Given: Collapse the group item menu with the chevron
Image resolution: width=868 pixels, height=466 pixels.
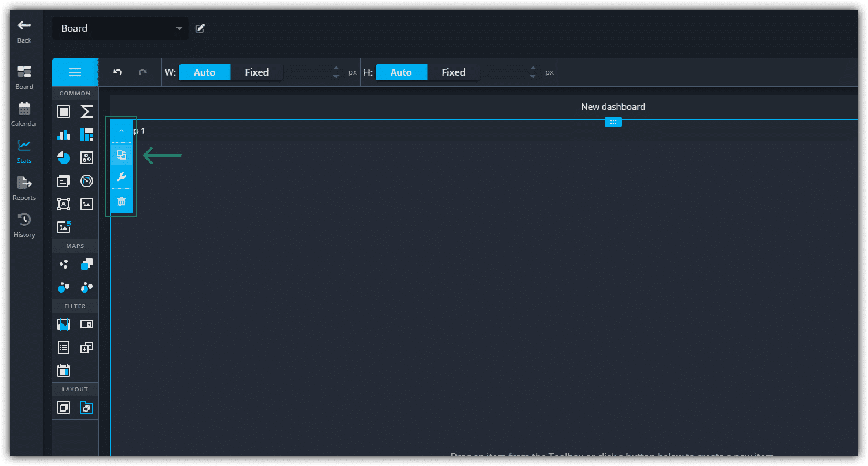Looking at the screenshot, I should (x=122, y=131).
